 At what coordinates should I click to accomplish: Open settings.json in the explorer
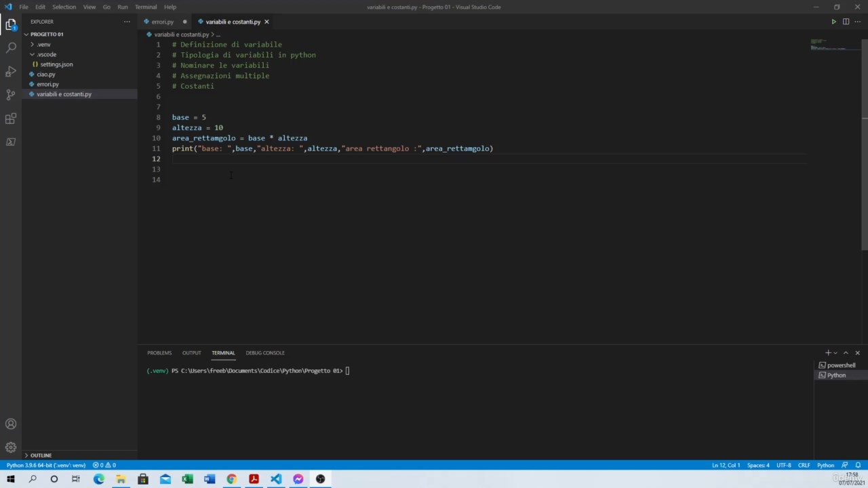click(56, 64)
